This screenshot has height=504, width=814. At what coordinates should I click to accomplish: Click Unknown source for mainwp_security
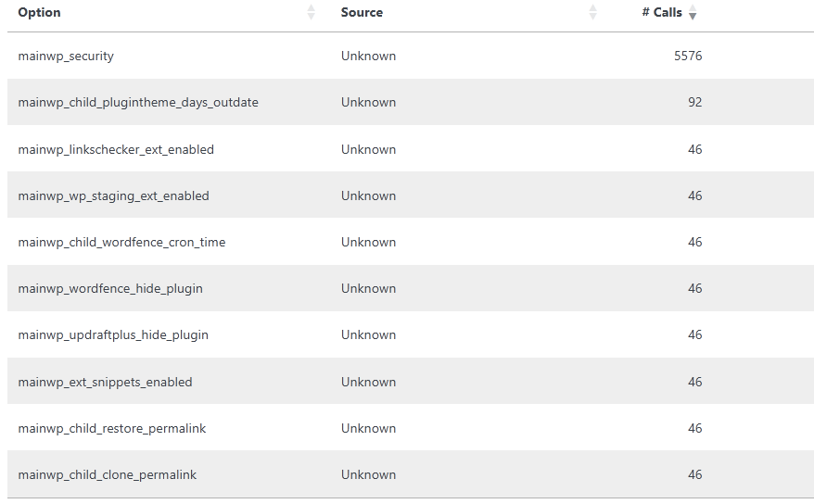click(369, 56)
